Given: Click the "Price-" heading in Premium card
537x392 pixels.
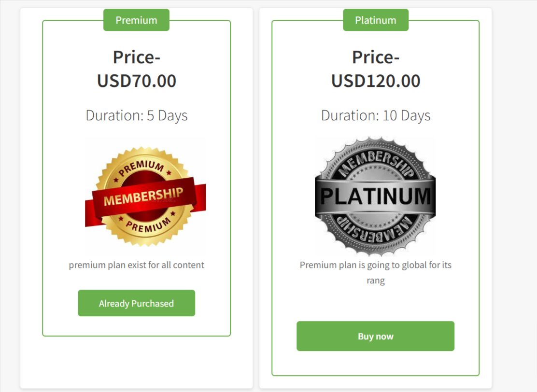Looking at the screenshot, I should click(x=137, y=57).
